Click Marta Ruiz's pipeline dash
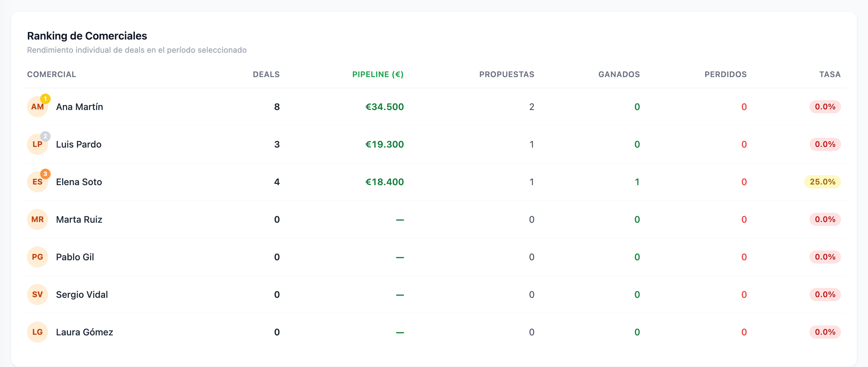This screenshot has height=367, width=868. (400, 220)
